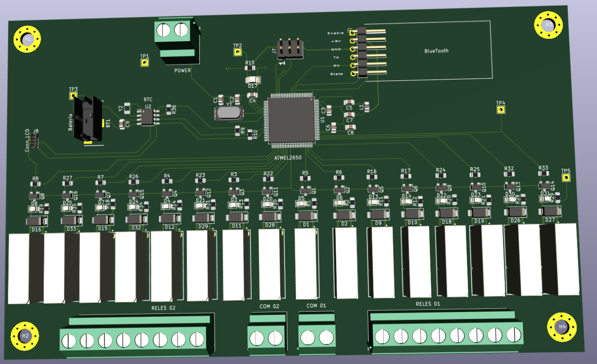Select the Bateria battery holder
The width and height of the screenshot is (597, 364).
88,118
